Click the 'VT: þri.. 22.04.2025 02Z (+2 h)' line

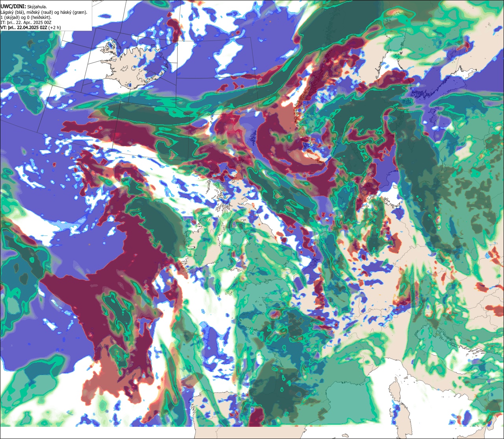point(30,28)
